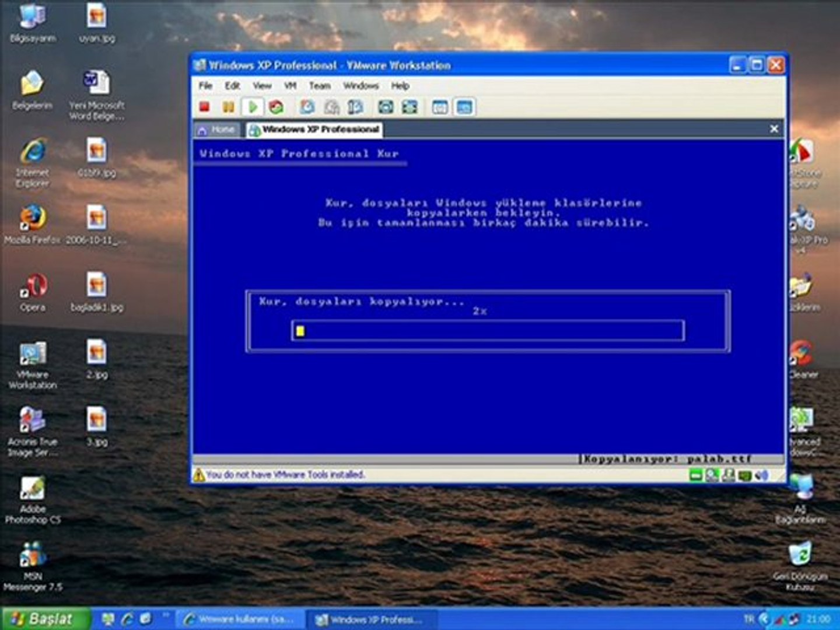Open the Adobe Photoshop CS shortcut
This screenshot has width=840, height=630.
tap(33, 499)
